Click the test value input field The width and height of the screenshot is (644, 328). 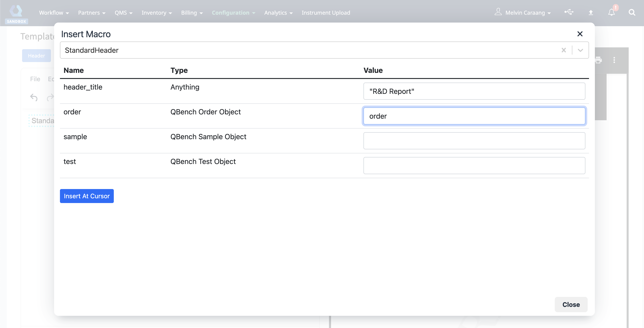click(x=474, y=165)
